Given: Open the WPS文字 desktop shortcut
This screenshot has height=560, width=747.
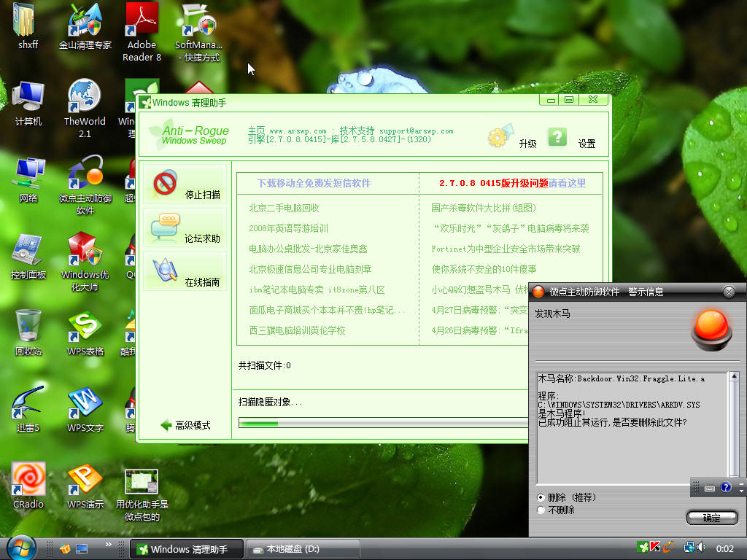Looking at the screenshot, I should pos(85,409).
